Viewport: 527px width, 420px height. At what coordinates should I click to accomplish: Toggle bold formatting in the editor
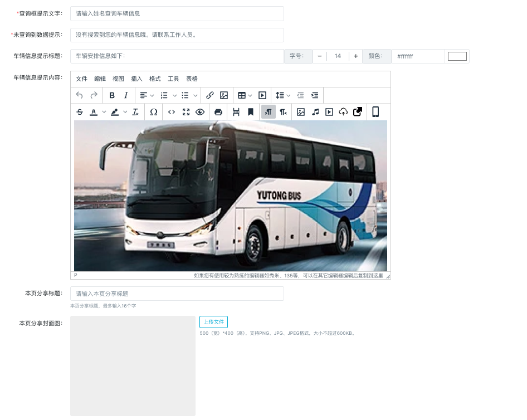tap(112, 95)
